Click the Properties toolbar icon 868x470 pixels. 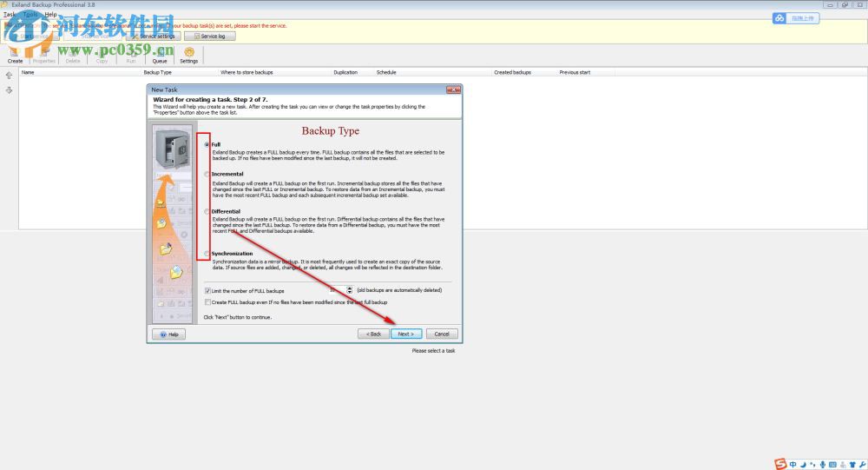pyautogui.click(x=44, y=55)
